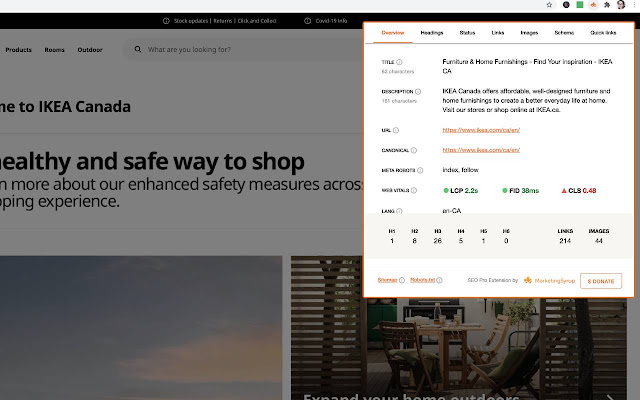Open the green square extension icon
This screenshot has width=640, height=400.
(580, 5)
